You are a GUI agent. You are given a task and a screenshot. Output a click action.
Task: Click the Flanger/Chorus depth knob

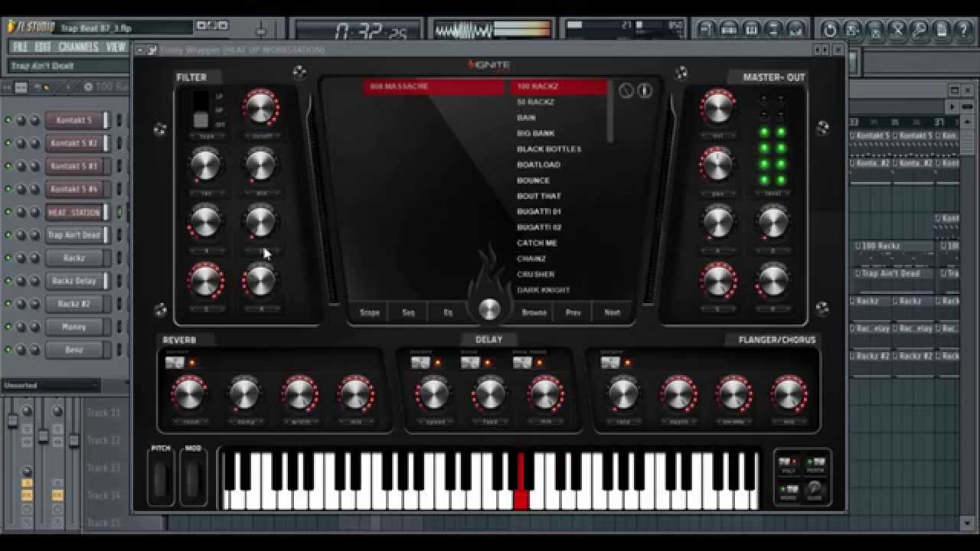[x=678, y=394]
